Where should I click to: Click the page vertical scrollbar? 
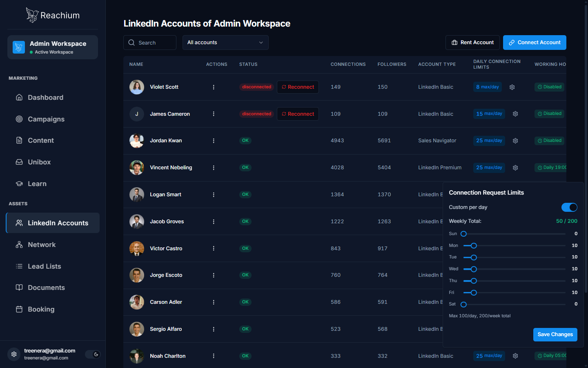click(x=586, y=149)
